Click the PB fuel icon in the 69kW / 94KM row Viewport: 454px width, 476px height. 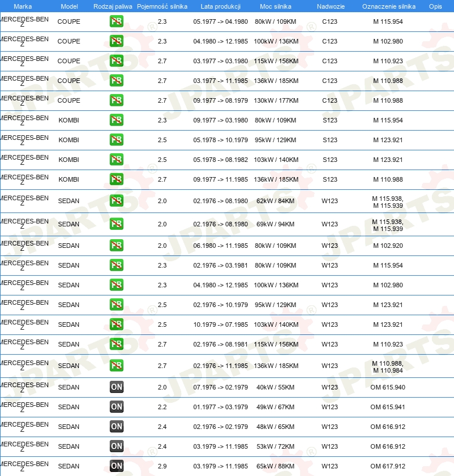[x=117, y=224]
